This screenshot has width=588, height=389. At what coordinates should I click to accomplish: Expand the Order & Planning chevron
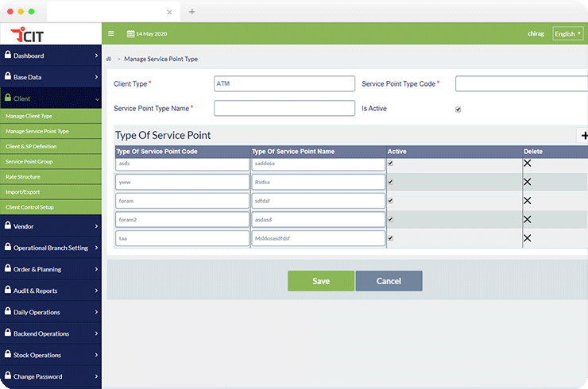[96, 268]
